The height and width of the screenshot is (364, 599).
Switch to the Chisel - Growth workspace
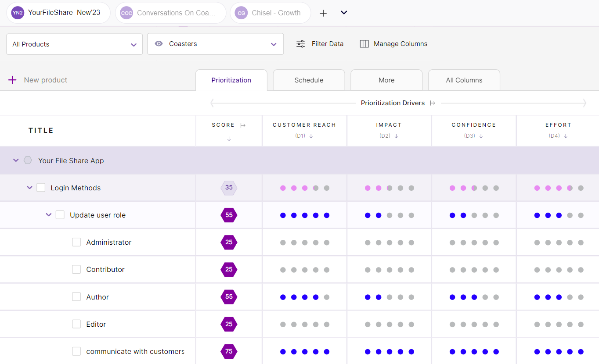tap(270, 13)
